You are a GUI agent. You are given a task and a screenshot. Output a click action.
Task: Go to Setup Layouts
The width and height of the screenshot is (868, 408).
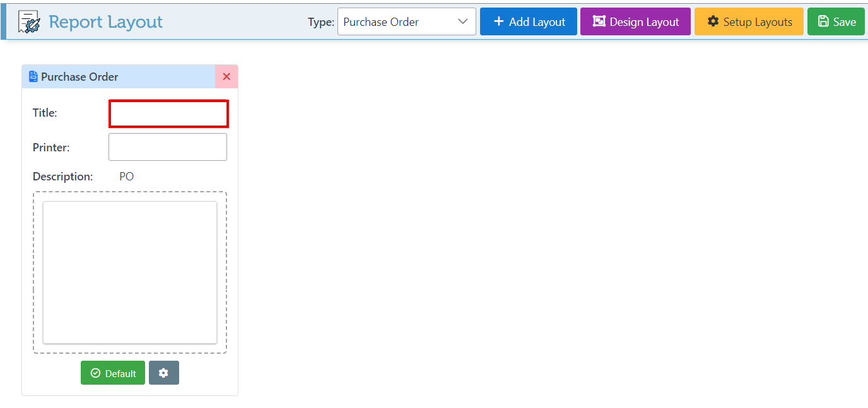749,22
